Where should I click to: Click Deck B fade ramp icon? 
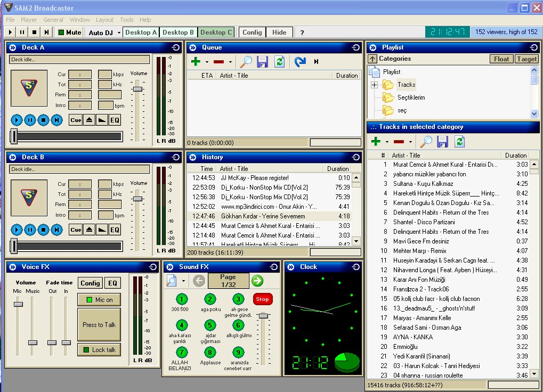(102, 230)
